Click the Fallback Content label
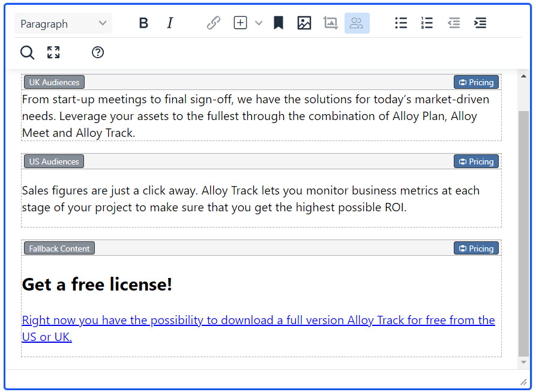 coord(59,249)
